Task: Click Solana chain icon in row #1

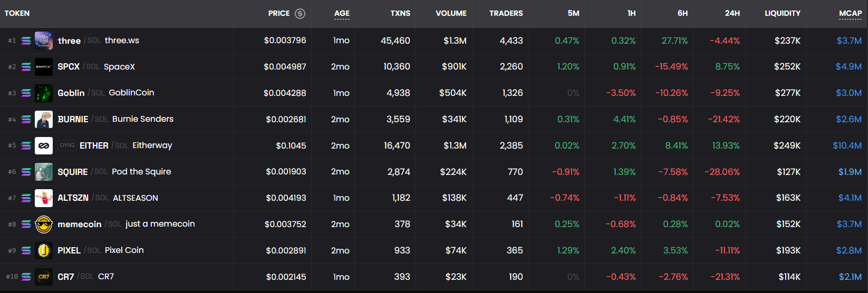Action: 26,41
